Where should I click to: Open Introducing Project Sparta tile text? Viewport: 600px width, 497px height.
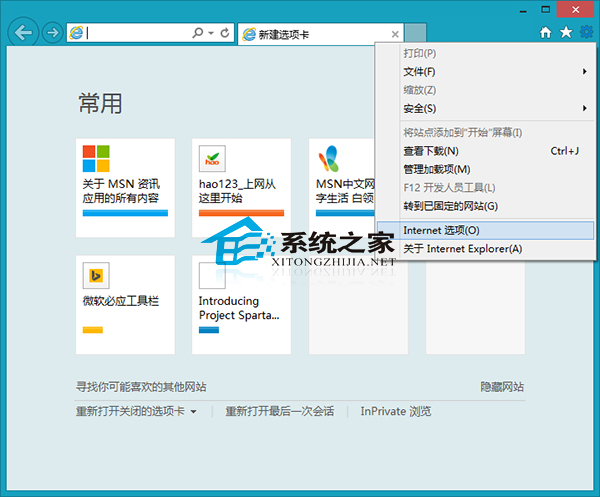point(239,308)
